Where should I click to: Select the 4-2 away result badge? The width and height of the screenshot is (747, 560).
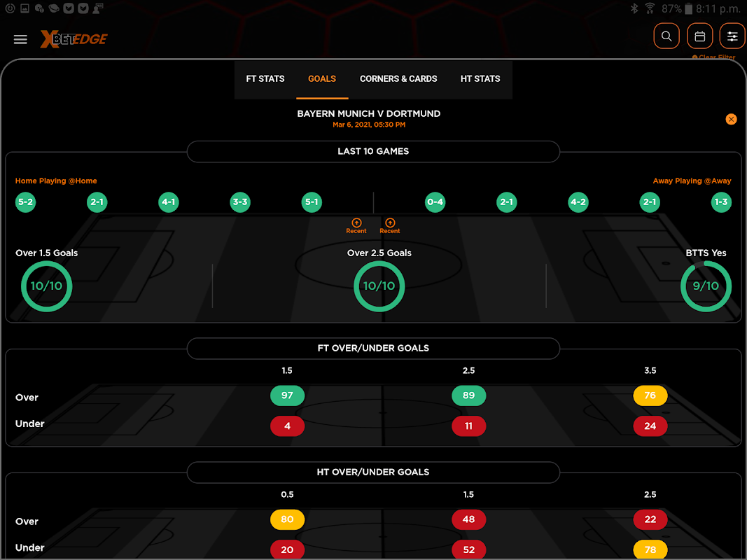578,202
